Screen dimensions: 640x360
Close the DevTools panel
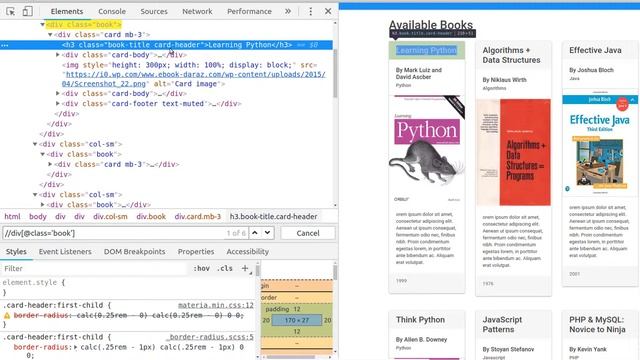(328, 11)
